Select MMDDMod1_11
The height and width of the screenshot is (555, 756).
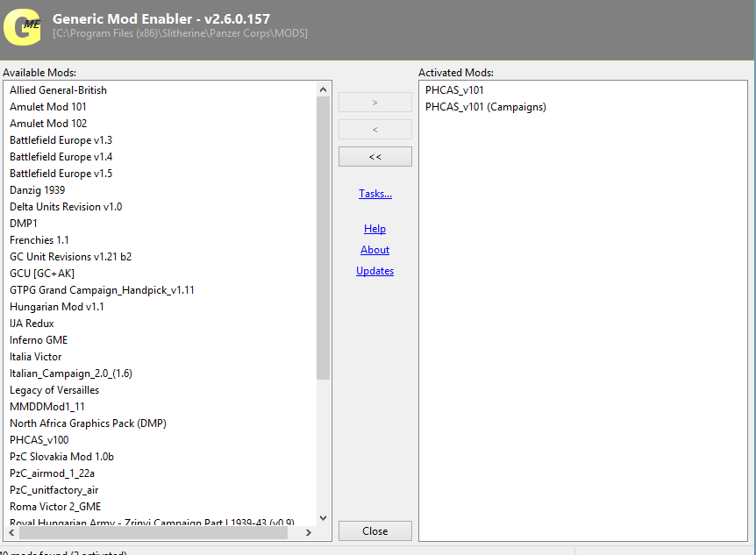[x=47, y=407]
